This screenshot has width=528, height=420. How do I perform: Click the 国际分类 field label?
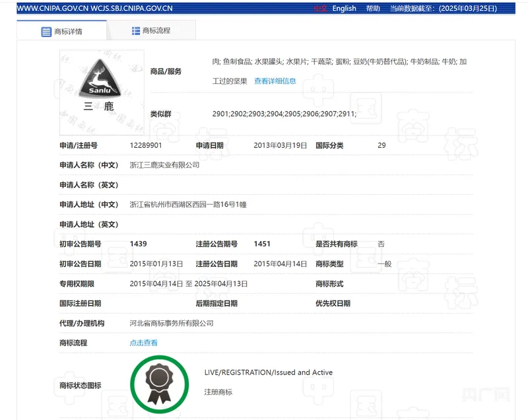pos(329,145)
